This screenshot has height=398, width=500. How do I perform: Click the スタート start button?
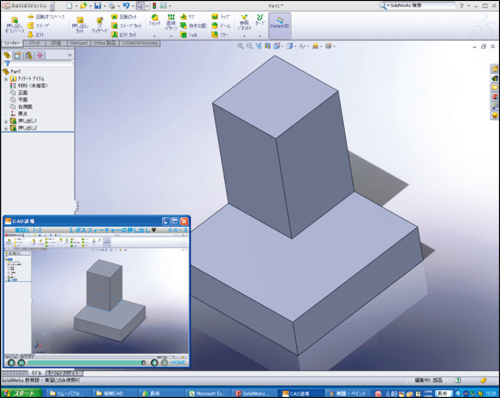tap(21, 393)
